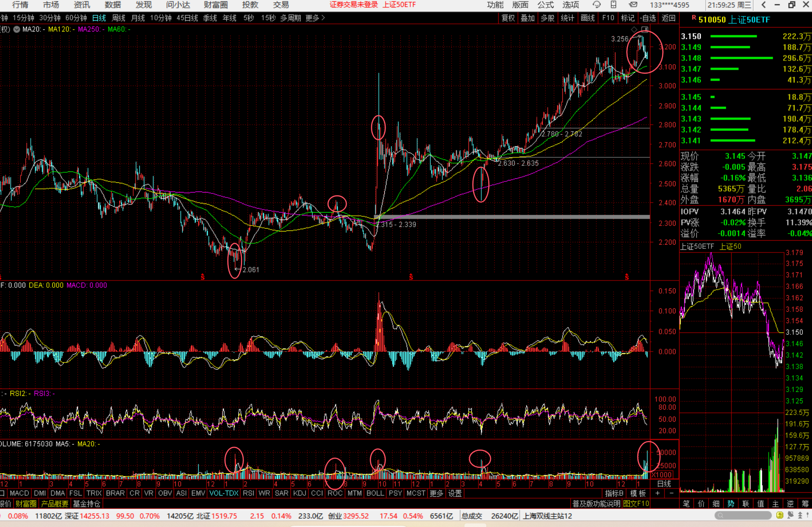Click the zoom out minus button
The image size is (812, 527).
coord(671,493)
